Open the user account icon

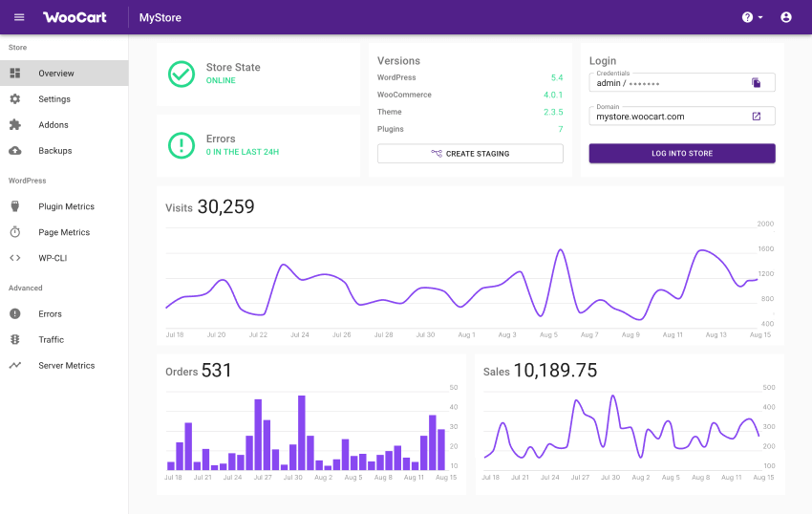coord(786,17)
